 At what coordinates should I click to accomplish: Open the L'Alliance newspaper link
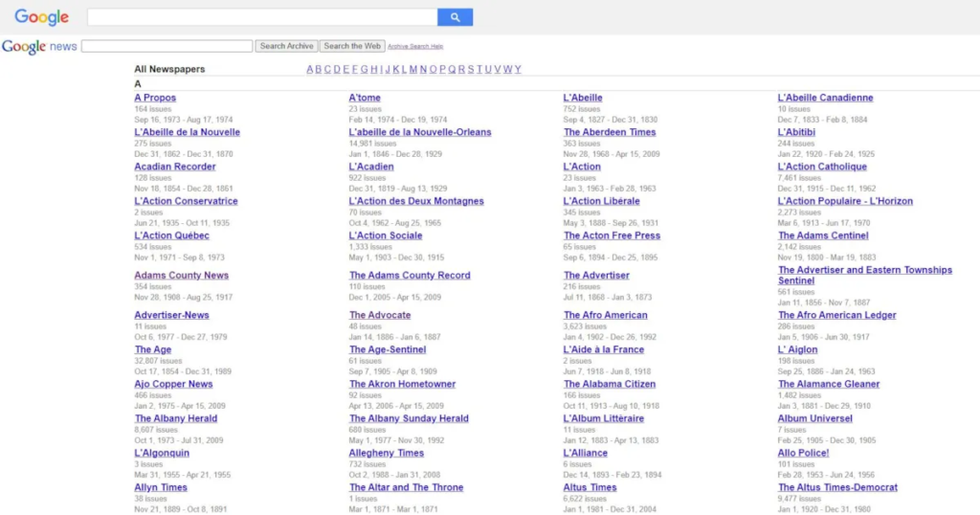click(585, 453)
